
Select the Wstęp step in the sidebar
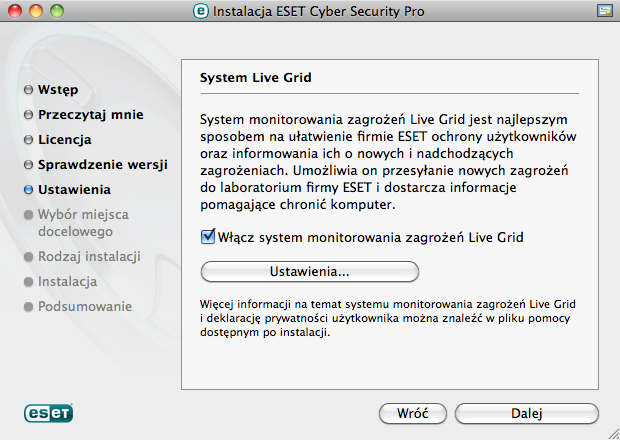pos(58,90)
